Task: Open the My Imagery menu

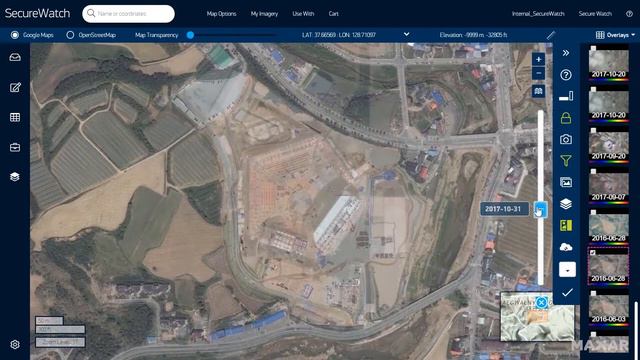Action: (264, 13)
